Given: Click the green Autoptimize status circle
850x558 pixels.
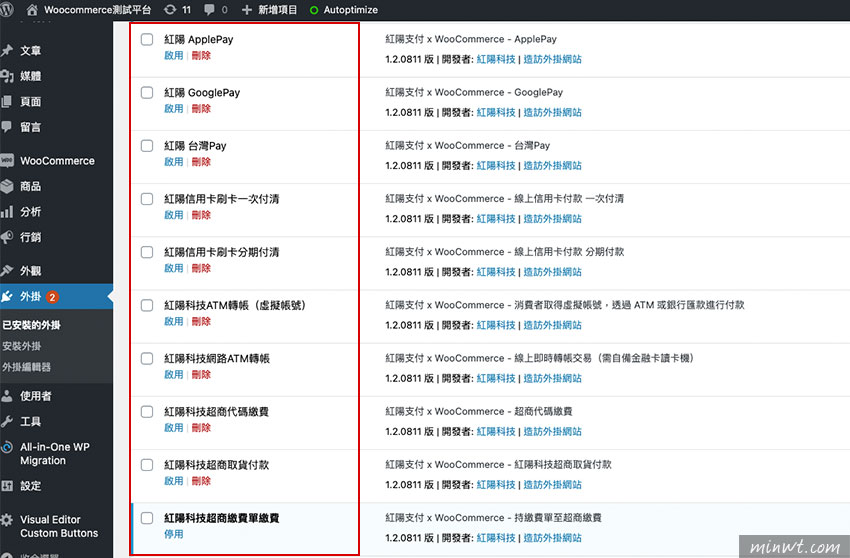Looking at the screenshot, I should 313,10.
